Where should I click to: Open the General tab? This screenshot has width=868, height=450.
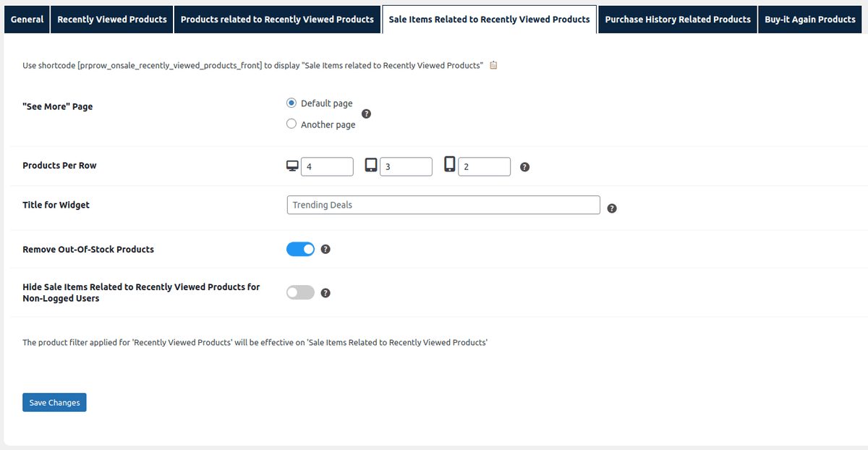pyautogui.click(x=27, y=20)
